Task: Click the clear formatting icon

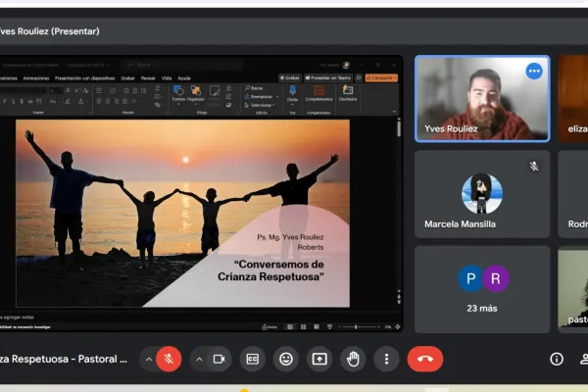Action: tap(86, 91)
